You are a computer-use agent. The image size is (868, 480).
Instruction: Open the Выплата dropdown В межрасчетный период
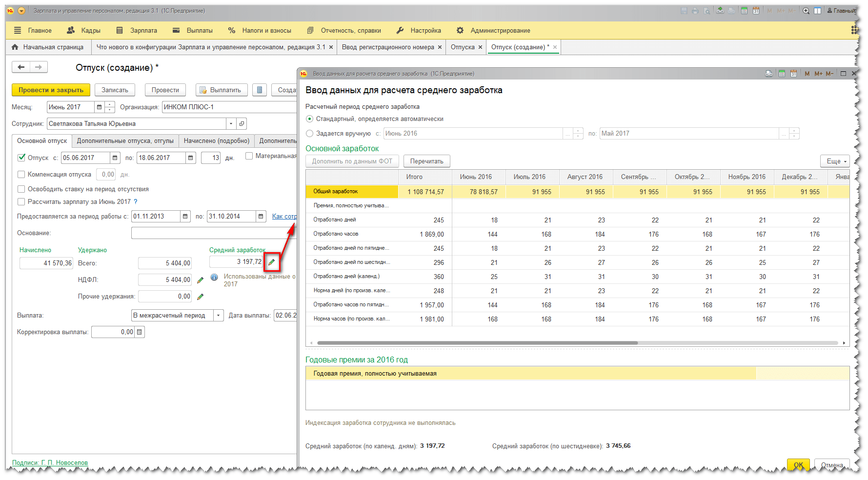pos(219,316)
